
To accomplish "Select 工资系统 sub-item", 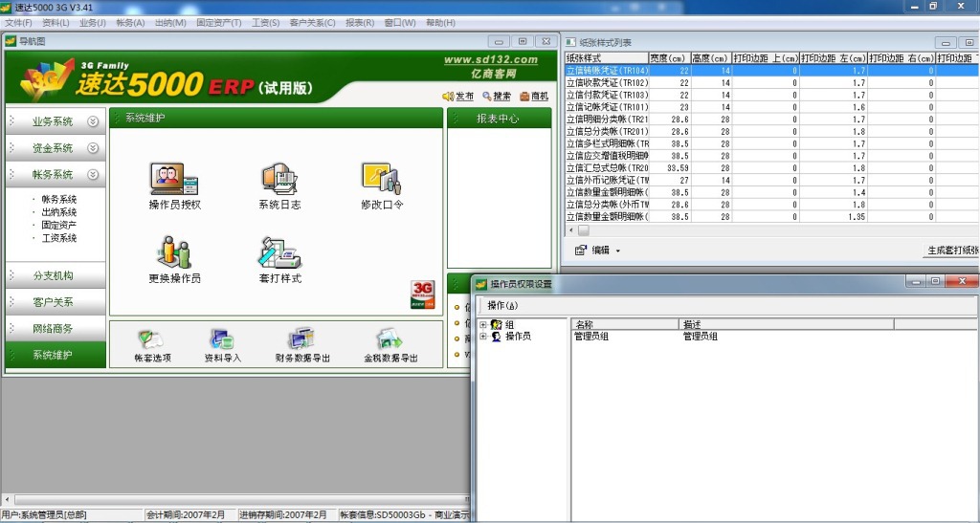I will point(59,238).
